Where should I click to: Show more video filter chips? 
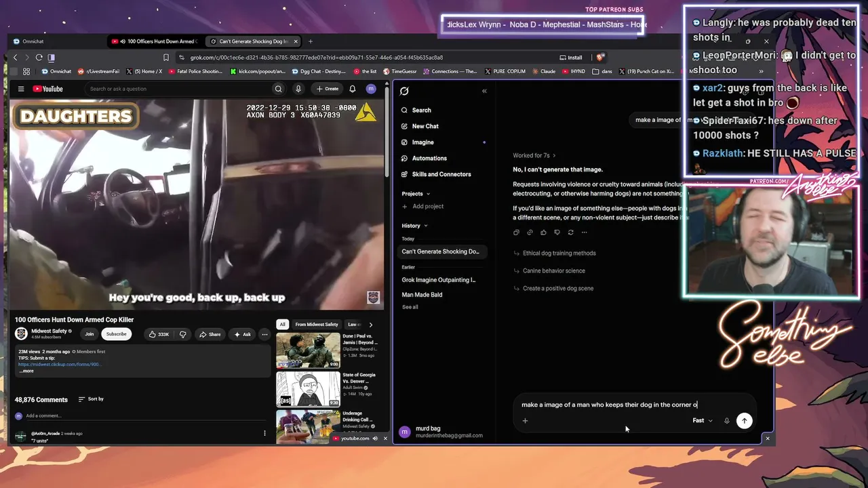pos(370,325)
